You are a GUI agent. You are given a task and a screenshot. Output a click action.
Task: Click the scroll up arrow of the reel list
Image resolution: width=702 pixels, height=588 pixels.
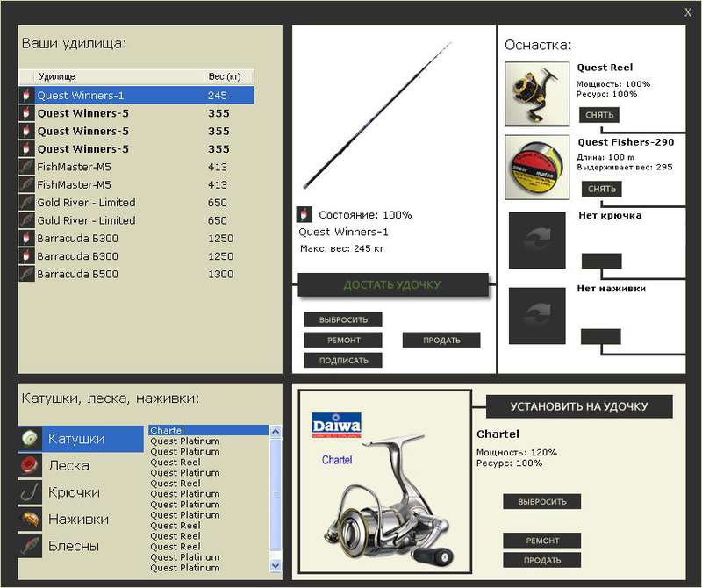click(276, 431)
